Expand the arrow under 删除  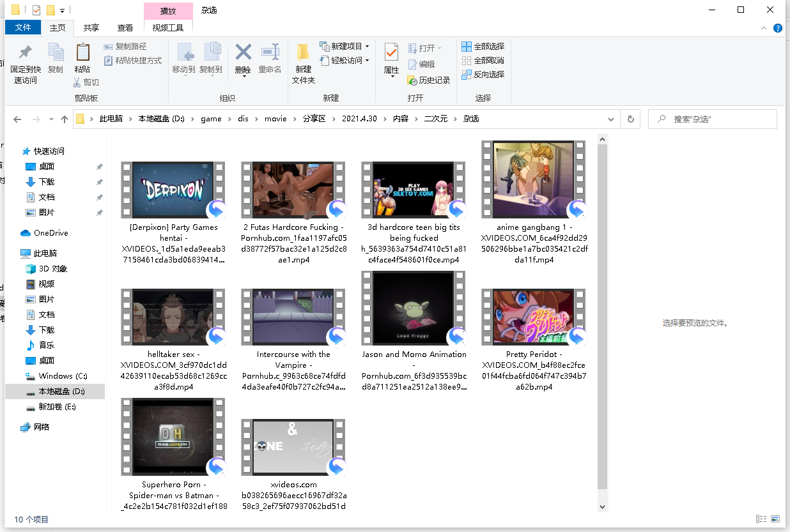pyautogui.click(x=243, y=77)
